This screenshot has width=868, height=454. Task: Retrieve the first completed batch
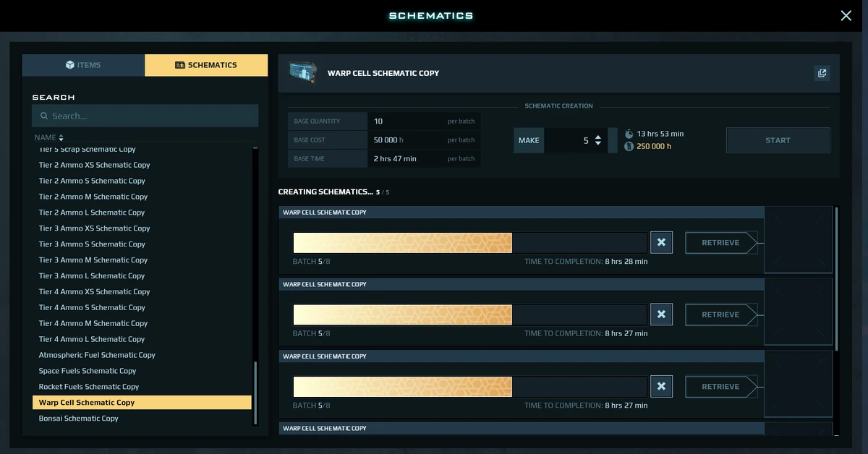(720, 242)
